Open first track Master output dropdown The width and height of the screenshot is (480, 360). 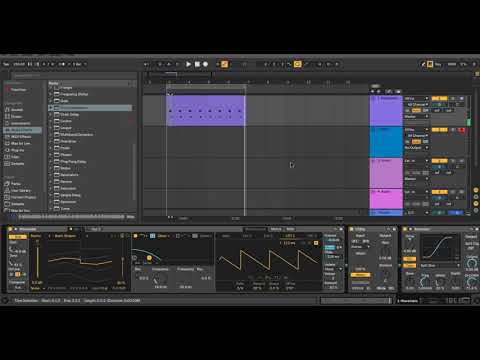coord(416,117)
